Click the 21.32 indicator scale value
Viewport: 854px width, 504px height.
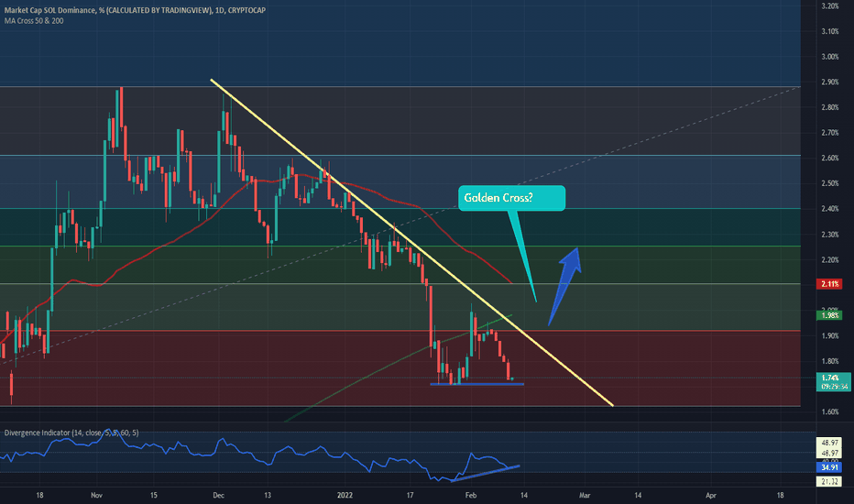pos(830,482)
